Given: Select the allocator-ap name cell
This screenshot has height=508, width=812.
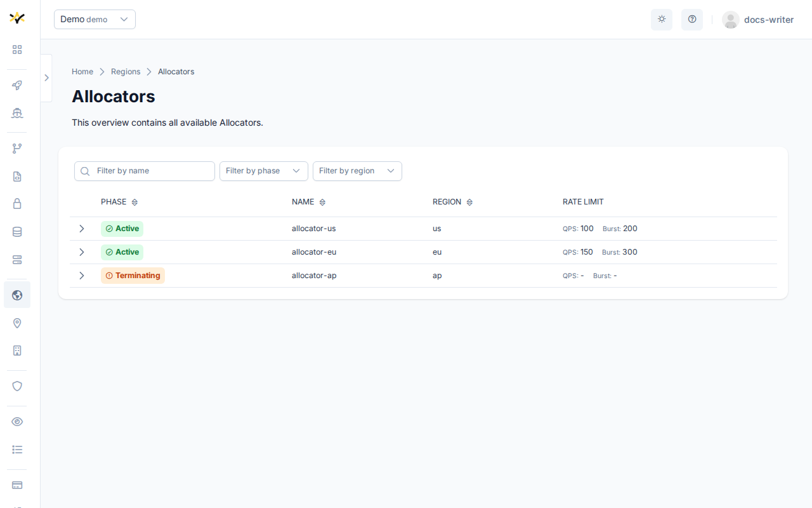Looking at the screenshot, I should [314, 276].
